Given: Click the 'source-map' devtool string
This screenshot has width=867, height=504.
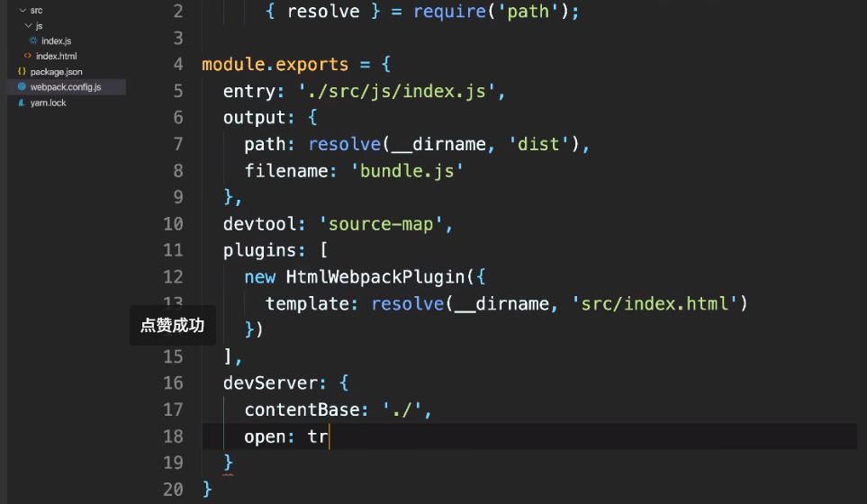Looking at the screenshot, I should tap(381, 224).
